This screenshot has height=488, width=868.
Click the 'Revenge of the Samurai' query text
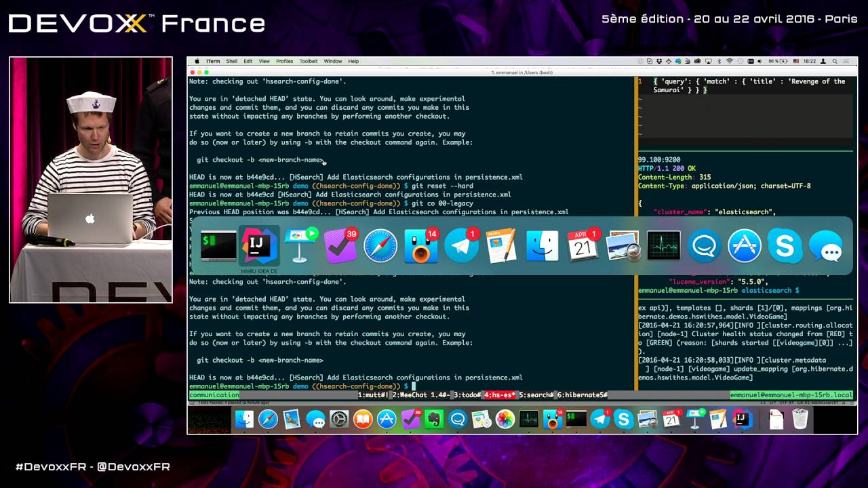pos(749,85)
